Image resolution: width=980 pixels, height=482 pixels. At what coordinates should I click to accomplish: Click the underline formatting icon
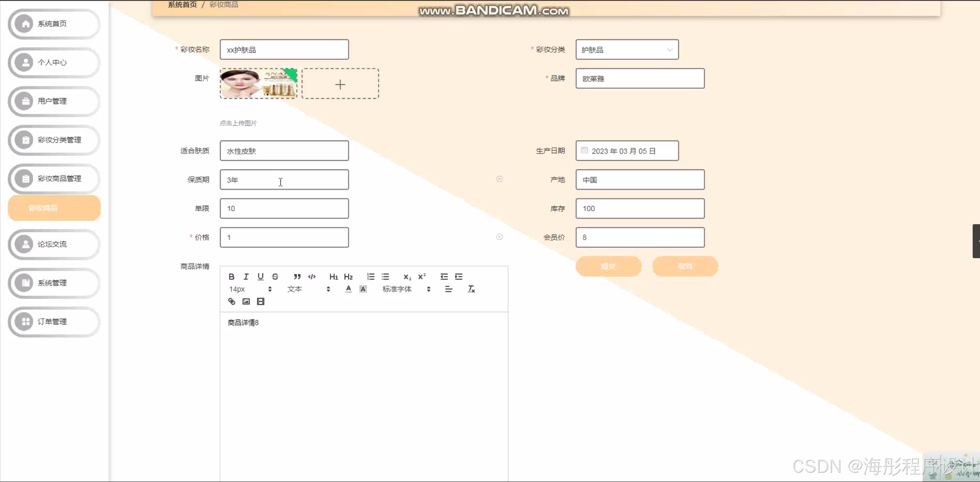[260, 276]
